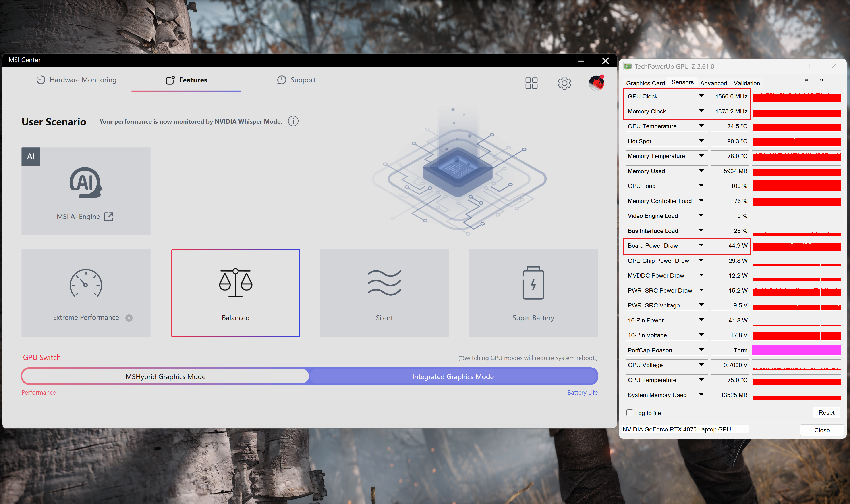
Task: Open Validation tab in GPU-Z
Action: [x=746, y=83]
